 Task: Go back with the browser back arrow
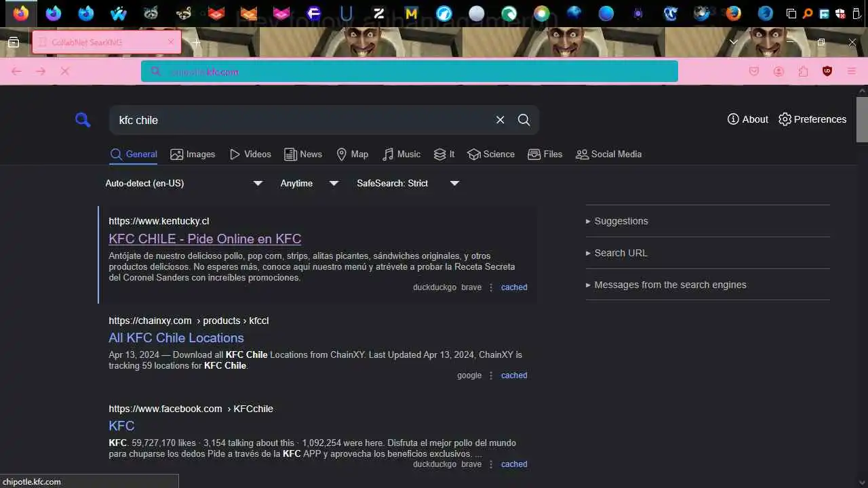coord(16,71)
